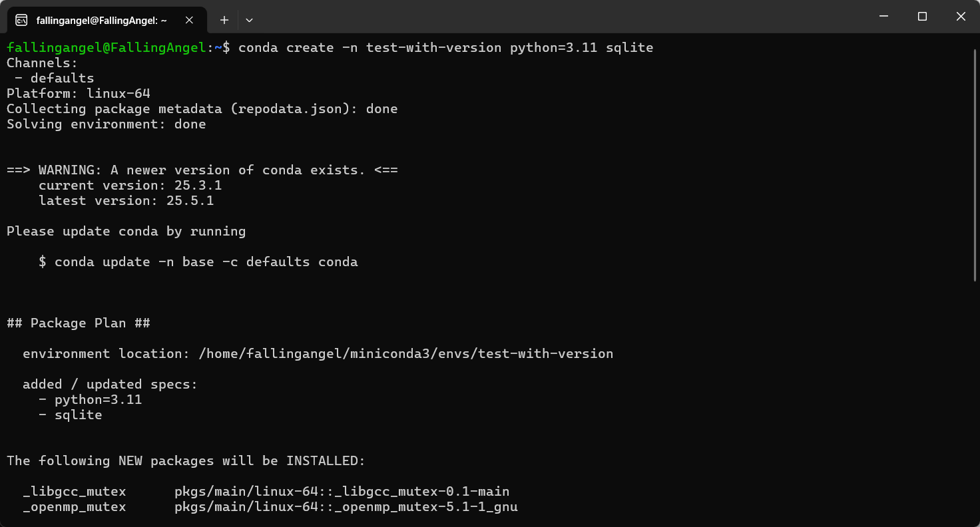Screen dimensions: 980x527
Task: Close the terminal window
Action: click(x=961, y=17)
